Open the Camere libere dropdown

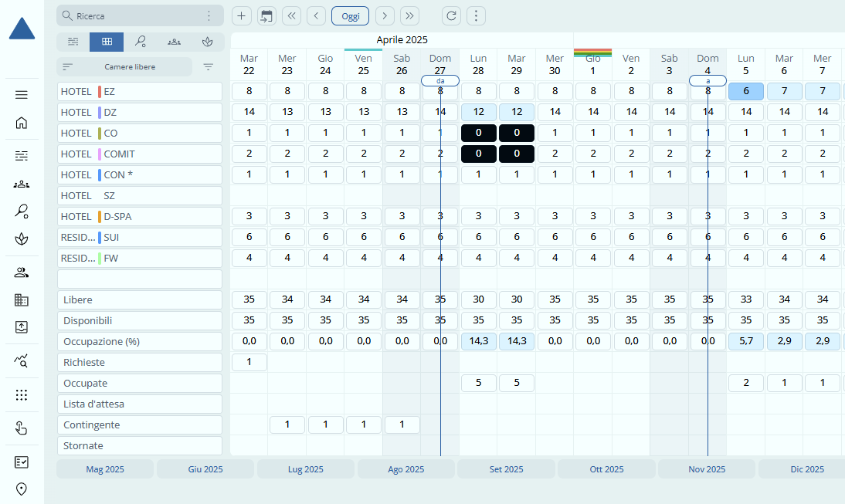[x=124, y=67]
